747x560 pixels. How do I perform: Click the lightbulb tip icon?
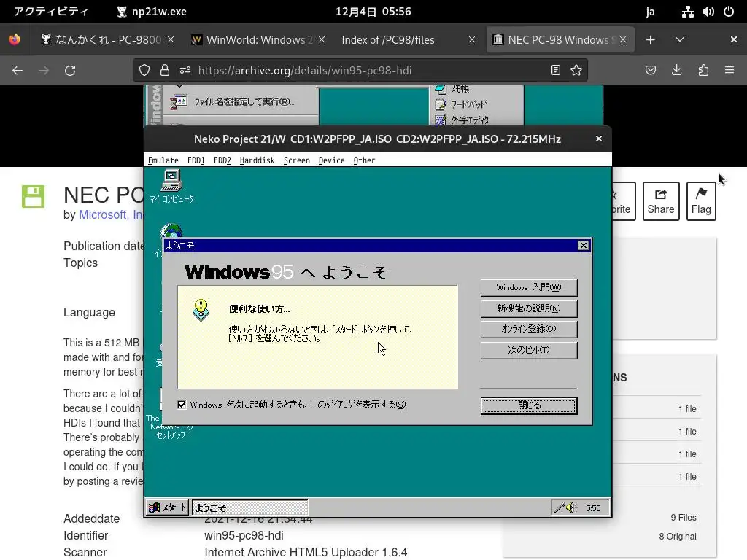(201, 309)
